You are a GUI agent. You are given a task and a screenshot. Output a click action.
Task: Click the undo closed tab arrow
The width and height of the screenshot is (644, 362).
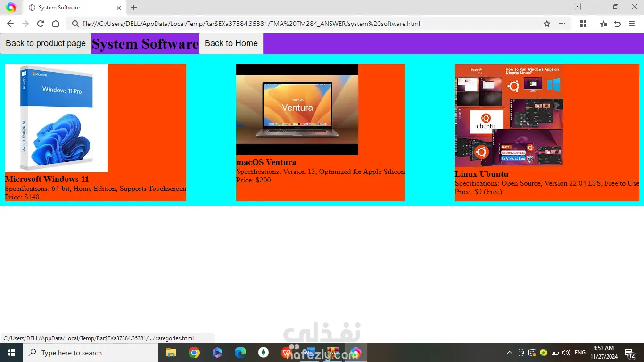pyautogui.click(x=618, y=24)
